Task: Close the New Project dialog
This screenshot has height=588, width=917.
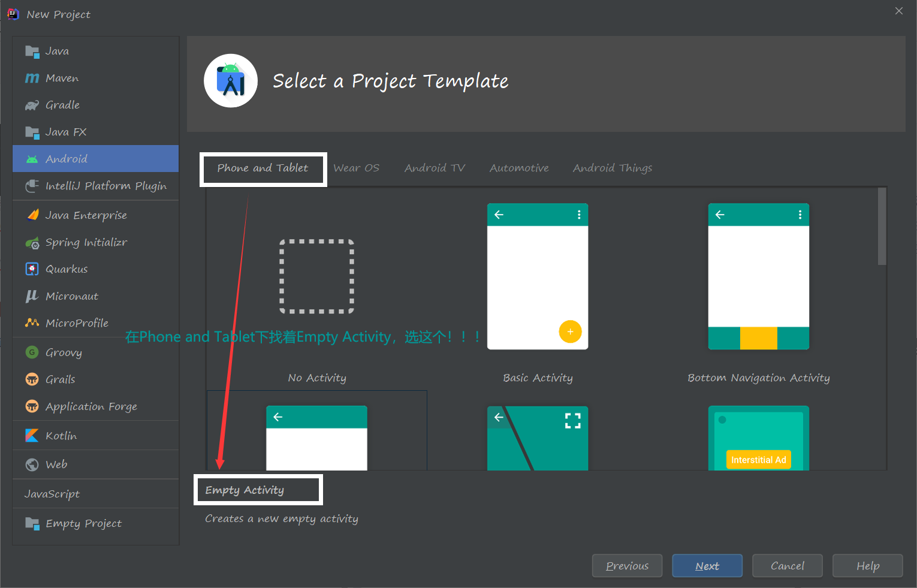Action: (899, 11)
